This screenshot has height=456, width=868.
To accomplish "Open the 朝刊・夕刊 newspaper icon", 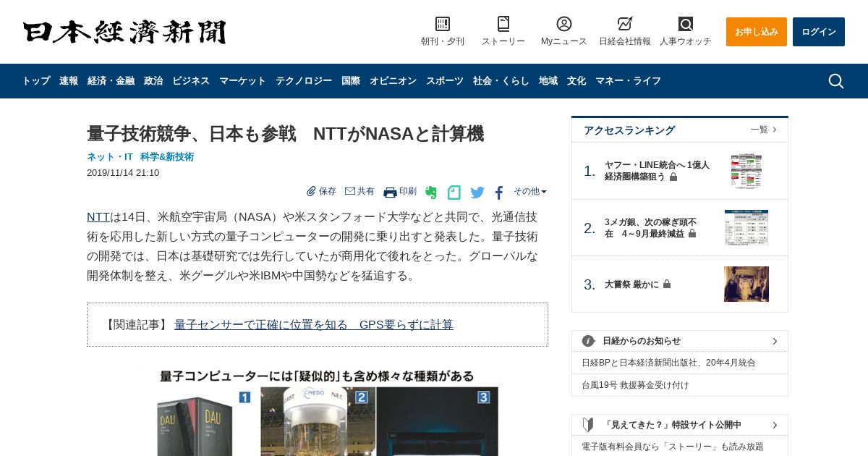I will (x=443, y=24).
